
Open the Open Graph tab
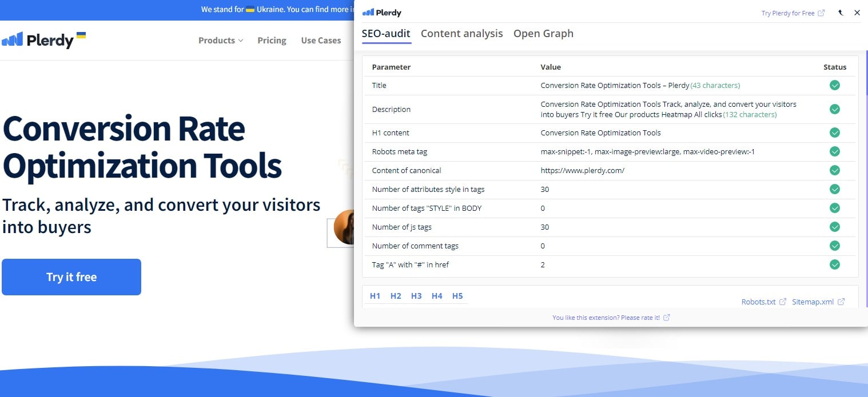tap(543, 33)
